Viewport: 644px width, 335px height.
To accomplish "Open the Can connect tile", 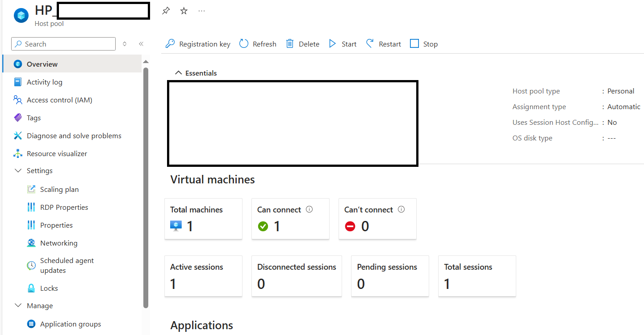I will [x=290, y=219].
